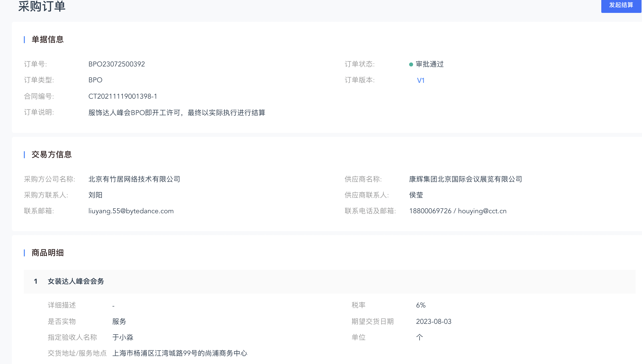The height and width of the screenshot is (364, 642).
Task: Click buyer email liuyang.55@bytedance.com
Action: pos(131,211)
